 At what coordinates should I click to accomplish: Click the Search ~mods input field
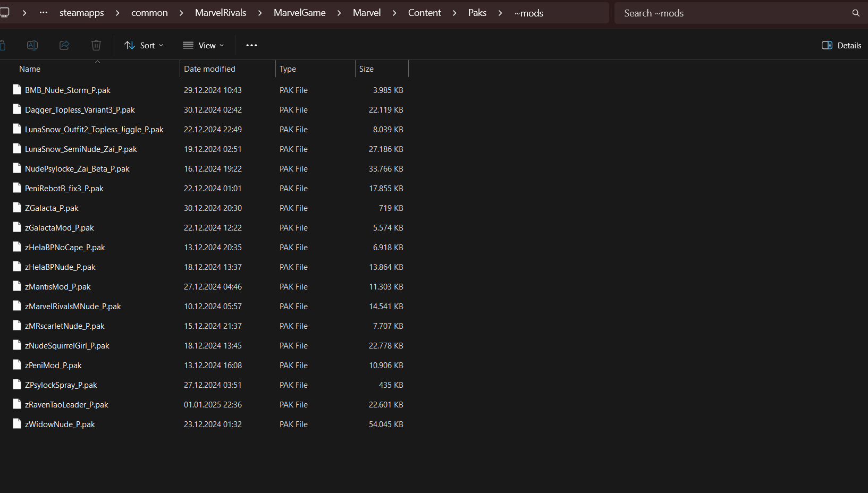[x=734, y=13]
